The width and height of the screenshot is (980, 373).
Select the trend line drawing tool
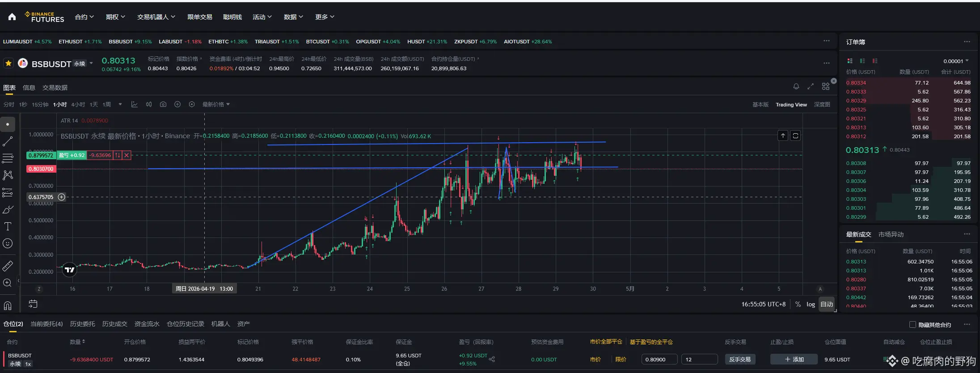[8, 141]
